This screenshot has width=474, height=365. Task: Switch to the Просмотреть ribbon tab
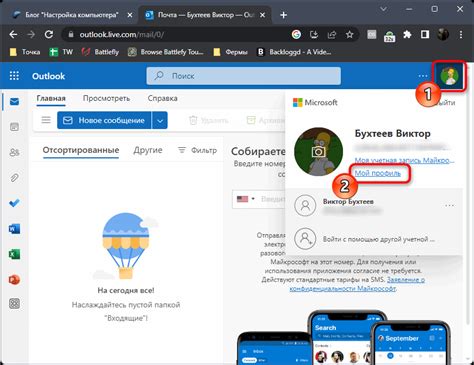[106, 98]
